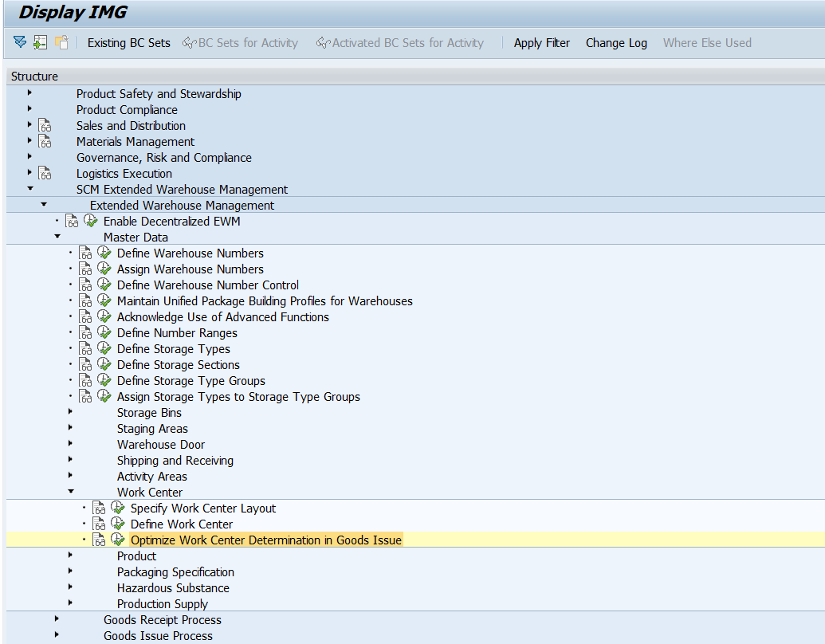Select Maintain Unified Package Building Profiles text
Image resolution: width=825 pixels, height=644 pixels.
point(265,301)
